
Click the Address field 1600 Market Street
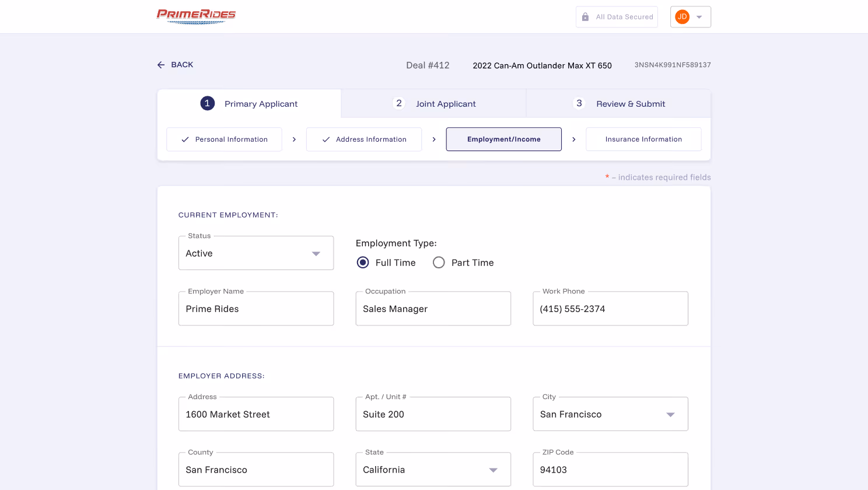(256, 414)
